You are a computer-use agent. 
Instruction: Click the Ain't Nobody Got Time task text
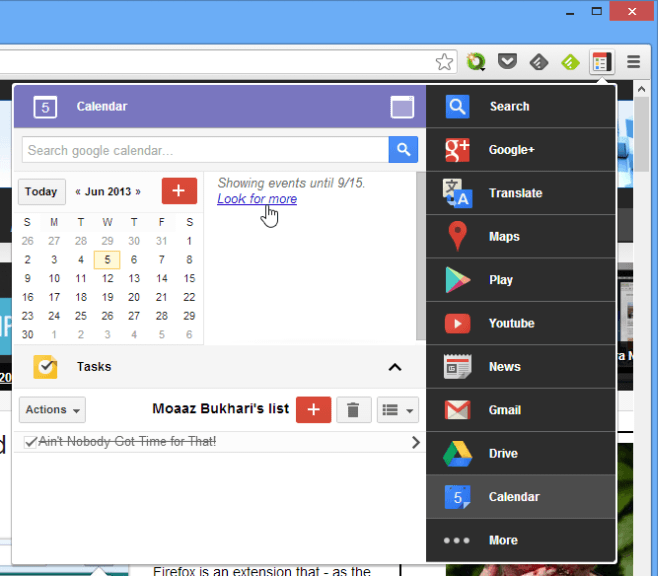[x=127, y=441]
